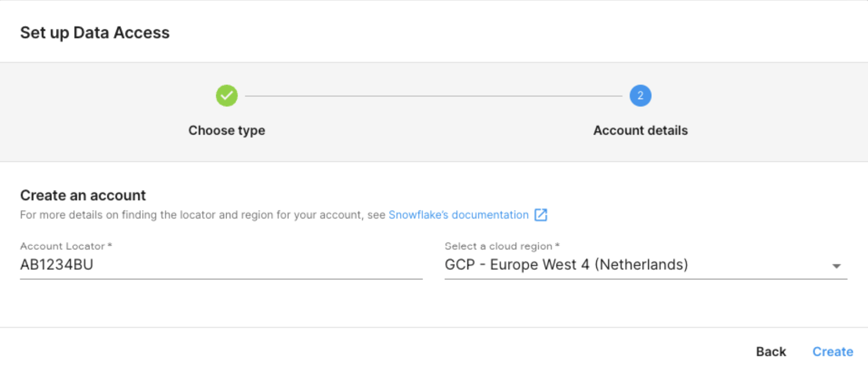This screenshot has height=373, width=868.
Task: Click the blue step 2 circle
Action: (640, 96)
